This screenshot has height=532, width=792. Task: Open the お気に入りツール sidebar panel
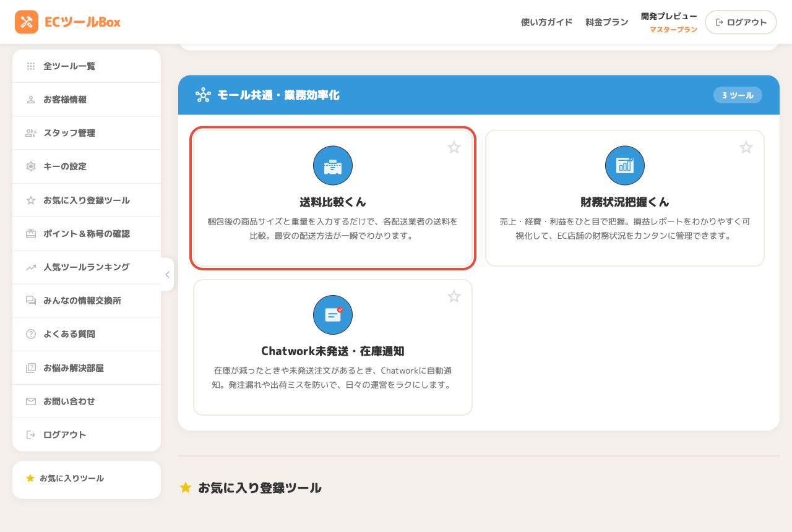87,479
